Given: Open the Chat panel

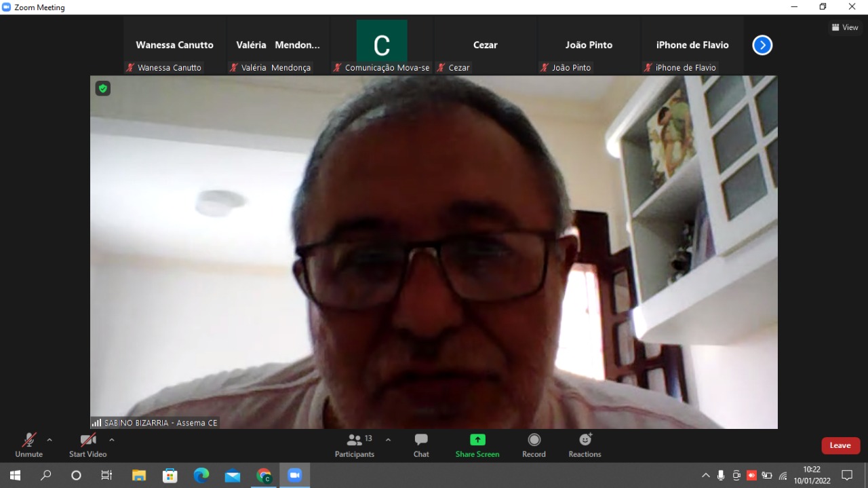Looking at the screenshot, I should click(421, 445).
